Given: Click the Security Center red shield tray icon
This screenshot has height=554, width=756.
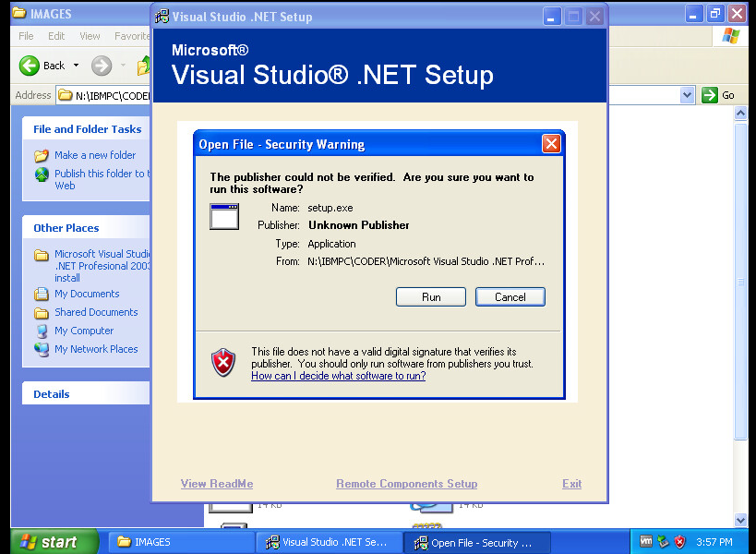Looking at the screenshot, I should (679, 542).
